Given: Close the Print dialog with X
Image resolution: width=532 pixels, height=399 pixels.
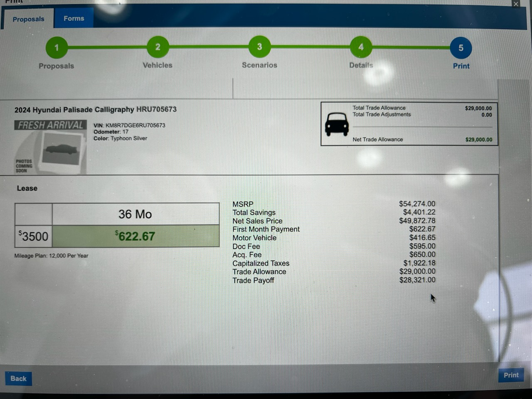Looking at the screenshot, I should pos(516,4).
